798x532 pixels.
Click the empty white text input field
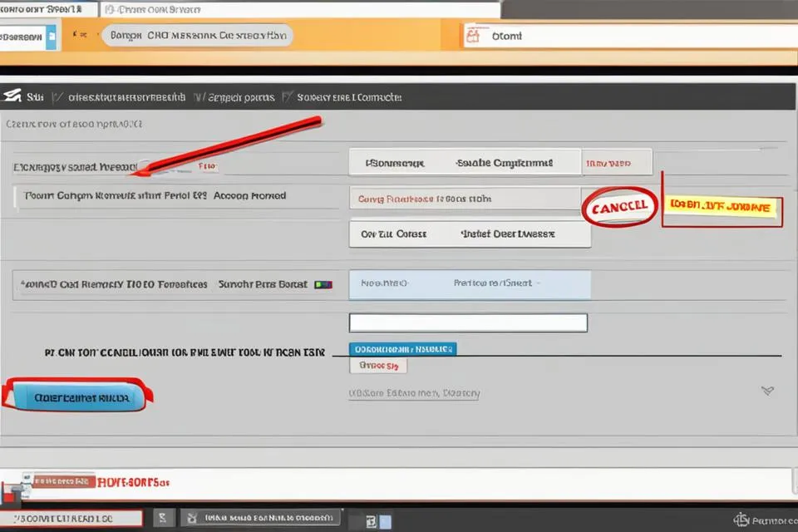pos(468,323)
